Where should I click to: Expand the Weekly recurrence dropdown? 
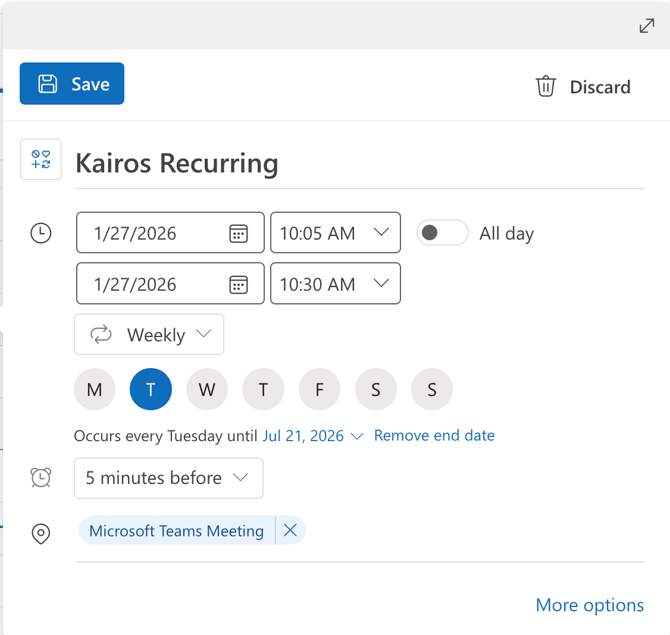coord(149,335)
